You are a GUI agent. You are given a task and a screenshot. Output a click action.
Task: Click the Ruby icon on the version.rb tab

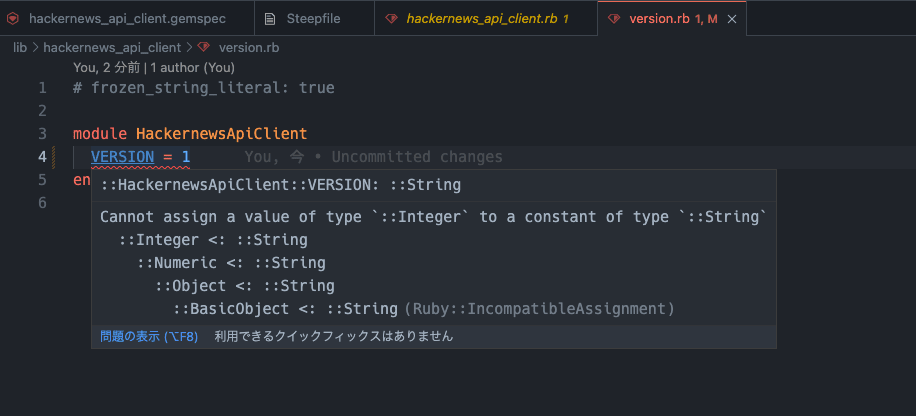pyautogui.click(x=614, y=19)
